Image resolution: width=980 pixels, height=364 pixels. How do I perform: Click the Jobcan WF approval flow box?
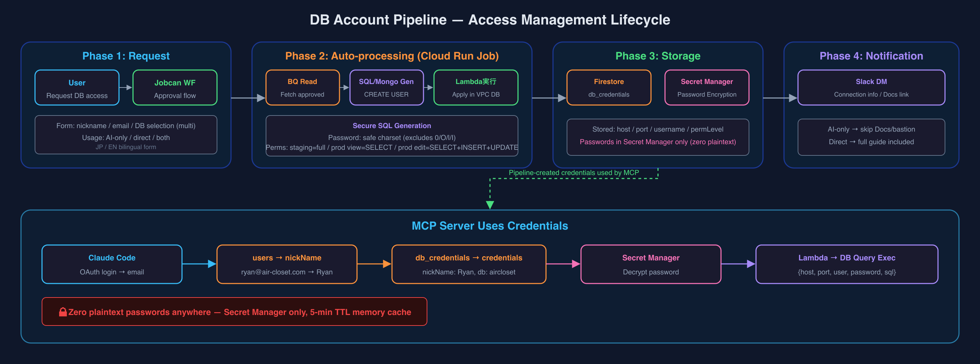pyautogui.click(x=175, y=87)
